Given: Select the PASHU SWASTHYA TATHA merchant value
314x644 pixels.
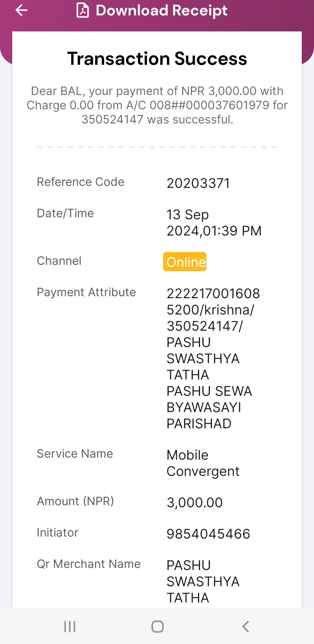Looking at the screenshot, I should tap(203, 582).
